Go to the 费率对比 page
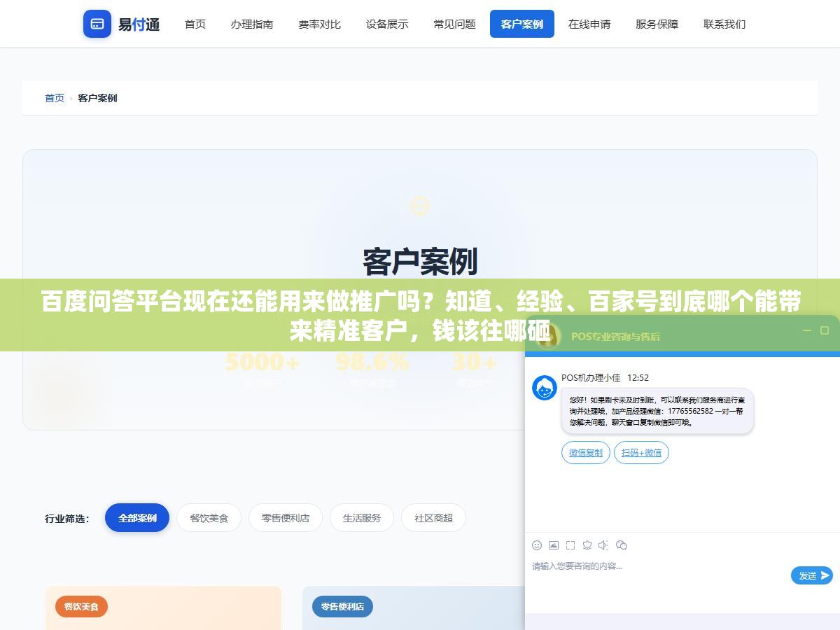840x630 pixels. coord(319,24)
